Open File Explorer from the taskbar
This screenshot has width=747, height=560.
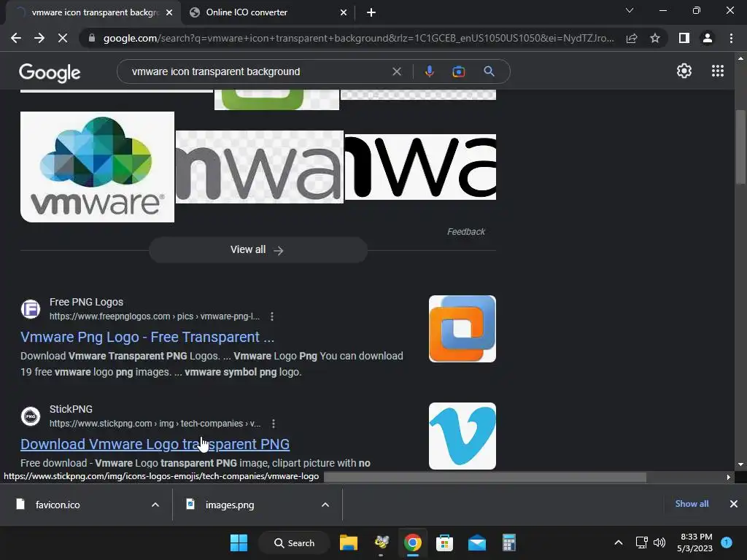(x=348, y=542)
